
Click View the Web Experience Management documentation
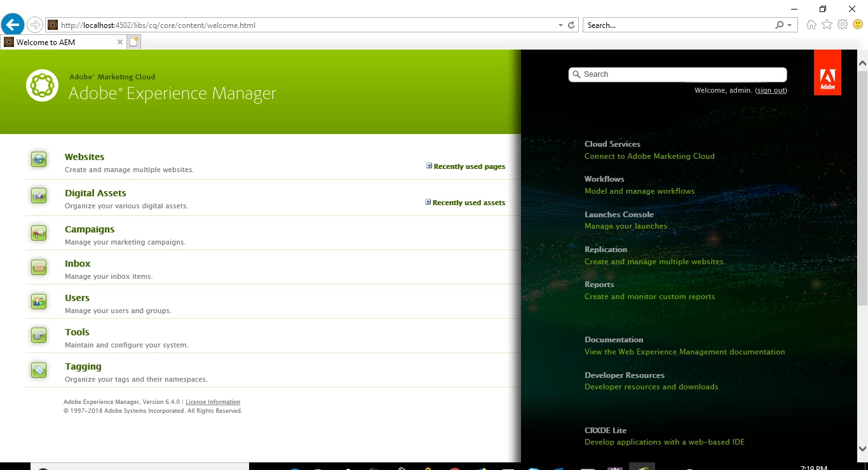point(685,352)
